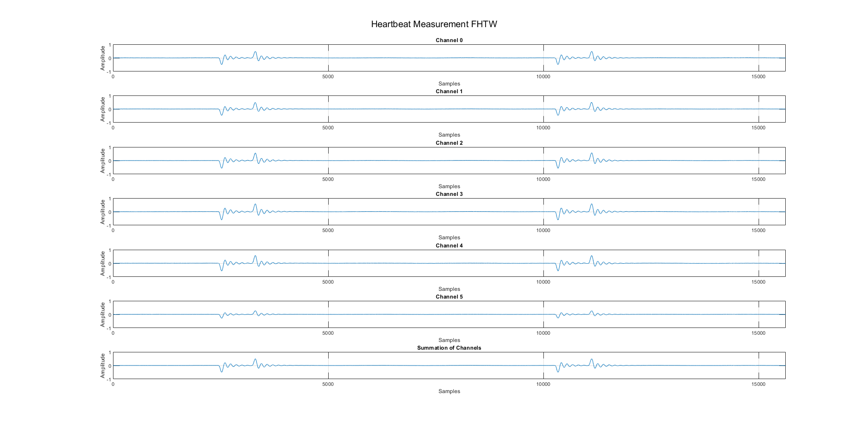Select the Samples x-axis label of Channel 4
Image resolution: width=868 pixels, height=432 pixels.
click(x=449, y=289)
